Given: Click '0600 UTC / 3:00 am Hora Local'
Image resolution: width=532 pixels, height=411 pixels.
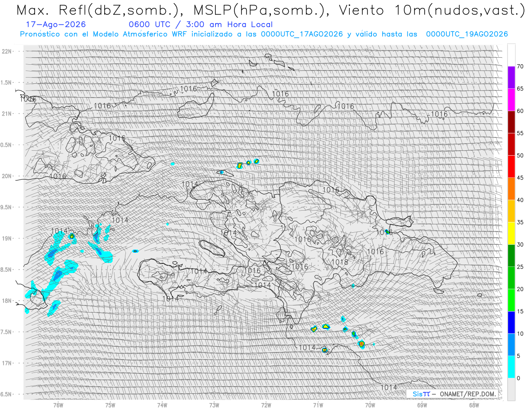Looking at the screenshot, I should 201,25.
